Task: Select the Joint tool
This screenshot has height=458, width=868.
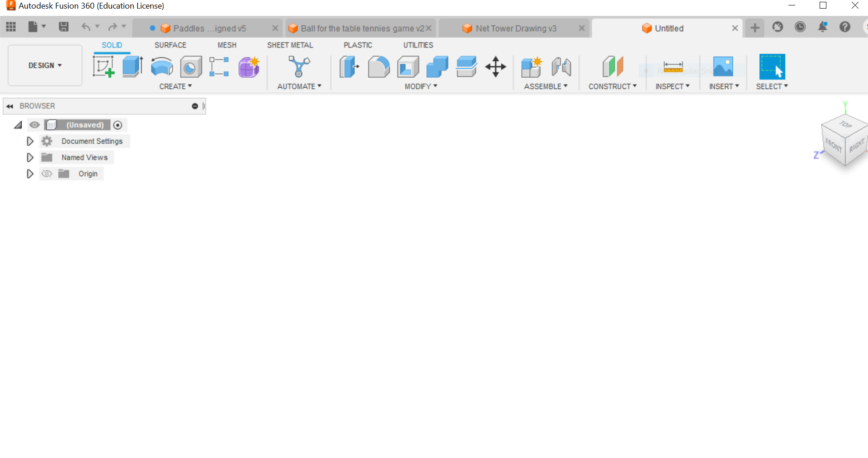Action: point(561,67)
